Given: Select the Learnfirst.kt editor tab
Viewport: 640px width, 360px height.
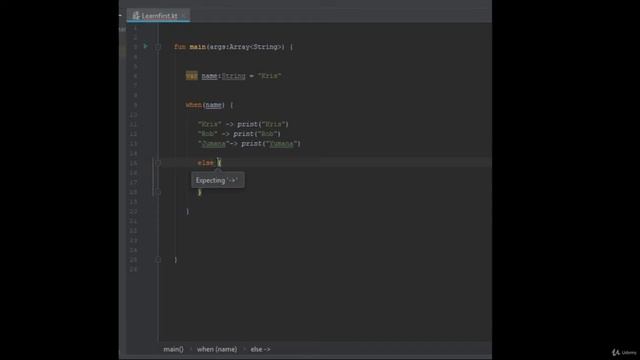Looking at the screenshot, I should pyautogui.click(x=158, y=16).
